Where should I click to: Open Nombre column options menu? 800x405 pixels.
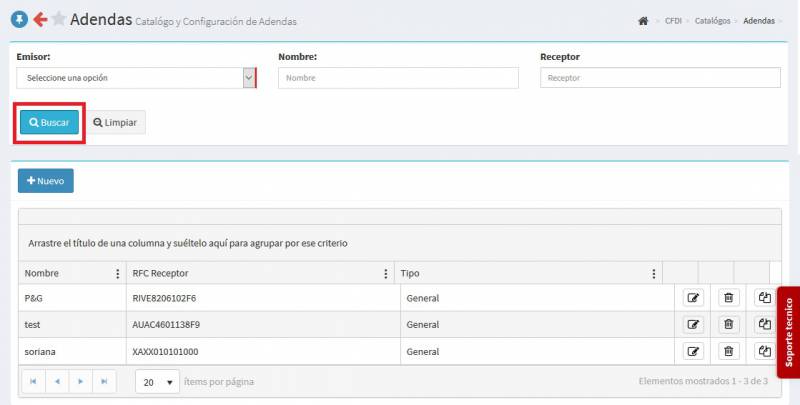(x=118, y=274)
